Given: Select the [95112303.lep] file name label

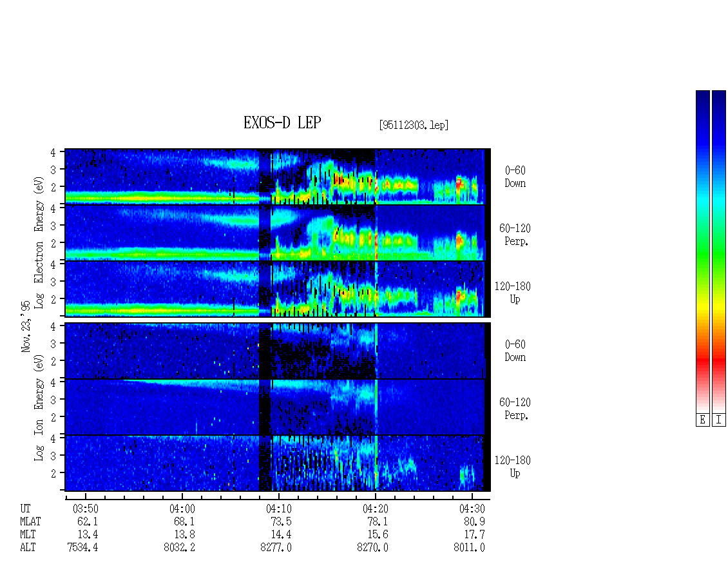Looking at the screenshot, I should tap(414, 125).
